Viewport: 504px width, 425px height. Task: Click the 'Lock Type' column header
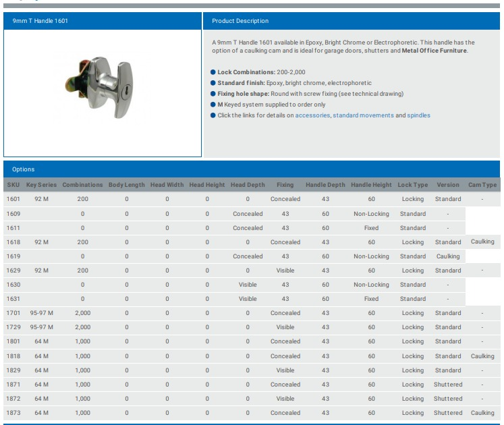pyautogui.click(x=412, y=185)
